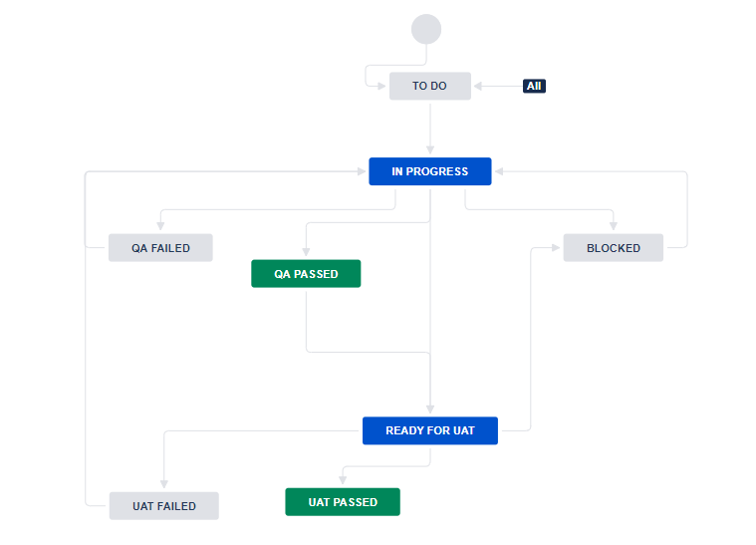Click arrowhead entering left side of BLOCKED

click(557, 248)
